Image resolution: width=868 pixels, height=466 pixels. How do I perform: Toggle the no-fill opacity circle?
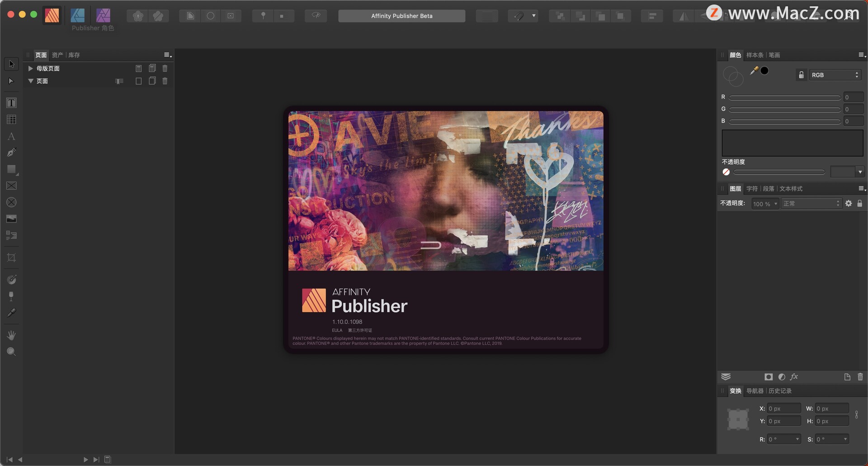coord(726,172)
